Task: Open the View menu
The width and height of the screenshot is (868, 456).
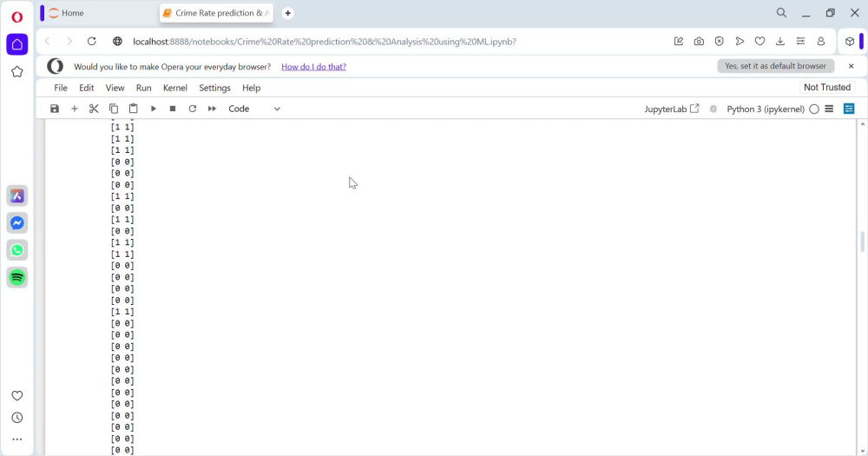Action: click(x=115, y=88)
